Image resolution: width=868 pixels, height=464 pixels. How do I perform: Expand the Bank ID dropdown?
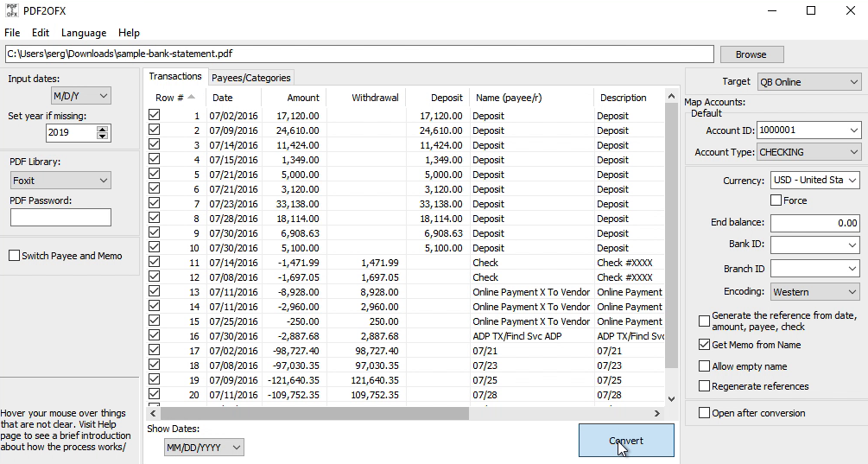852,245
